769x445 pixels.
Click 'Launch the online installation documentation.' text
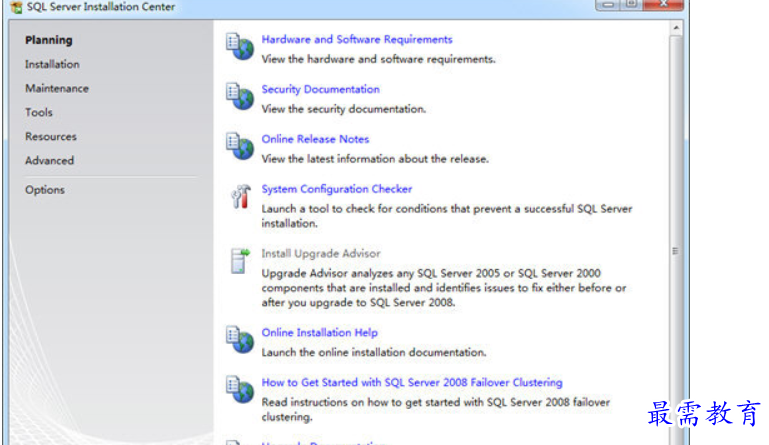pyautogui.click(x=374, y=352)
